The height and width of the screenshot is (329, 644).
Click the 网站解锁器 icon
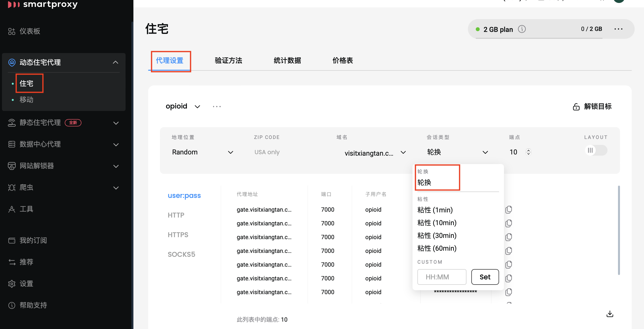[x=12, y=166]
